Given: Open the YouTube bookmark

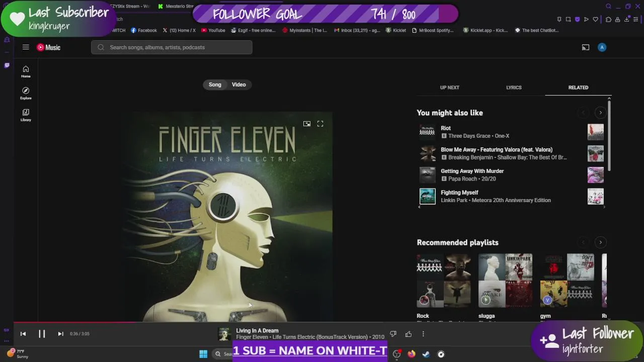Looking at the screenshot, I should pos(213,30).
